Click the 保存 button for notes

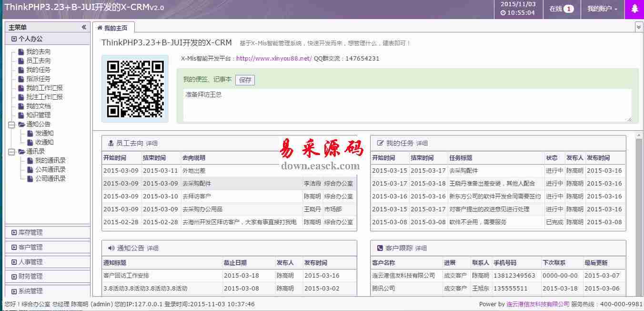[245, 80]
